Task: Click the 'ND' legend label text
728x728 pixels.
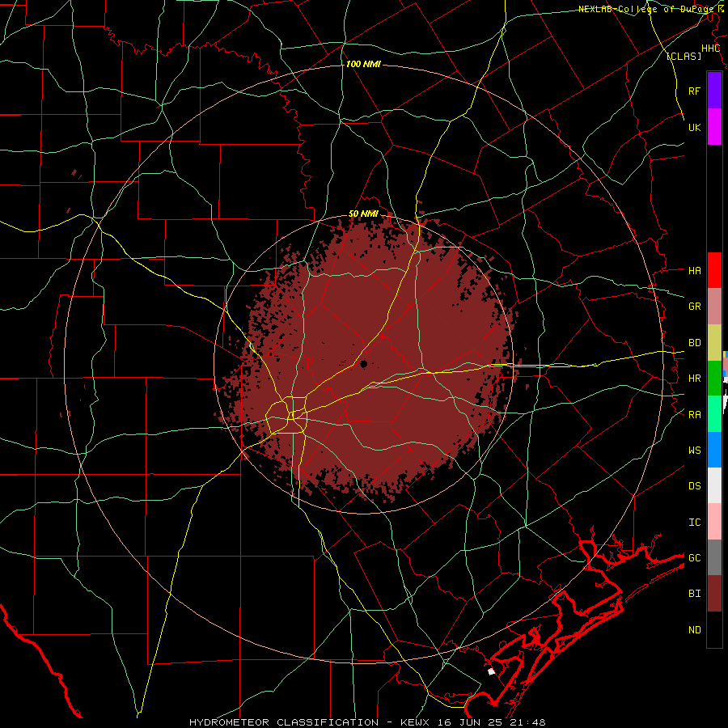Action: tap(694, 630)
